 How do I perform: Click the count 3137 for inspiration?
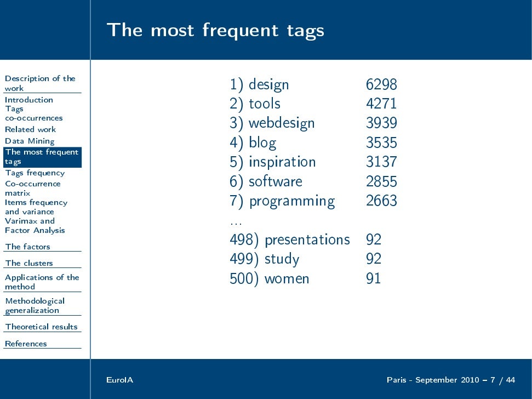tap(381, 162)
